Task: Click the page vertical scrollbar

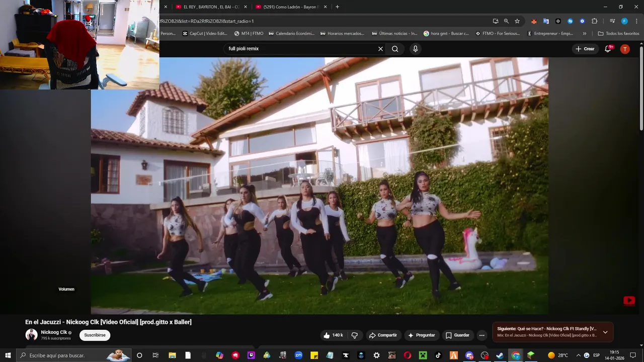Action: (641, 88)
